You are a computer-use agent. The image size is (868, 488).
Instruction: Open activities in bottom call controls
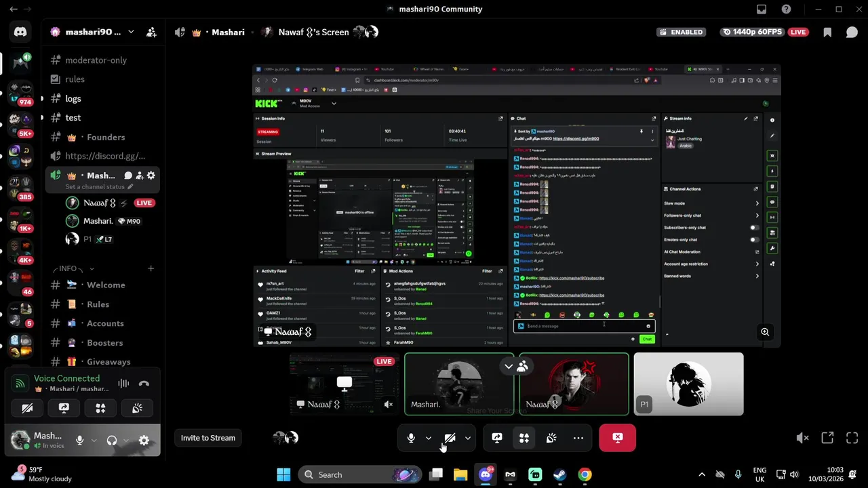(x=524, y=438)
